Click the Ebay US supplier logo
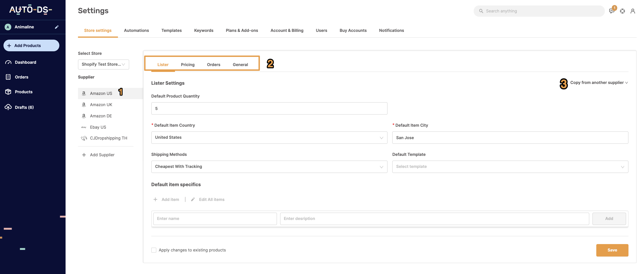 pyautogui.click(x=84, y=127)
